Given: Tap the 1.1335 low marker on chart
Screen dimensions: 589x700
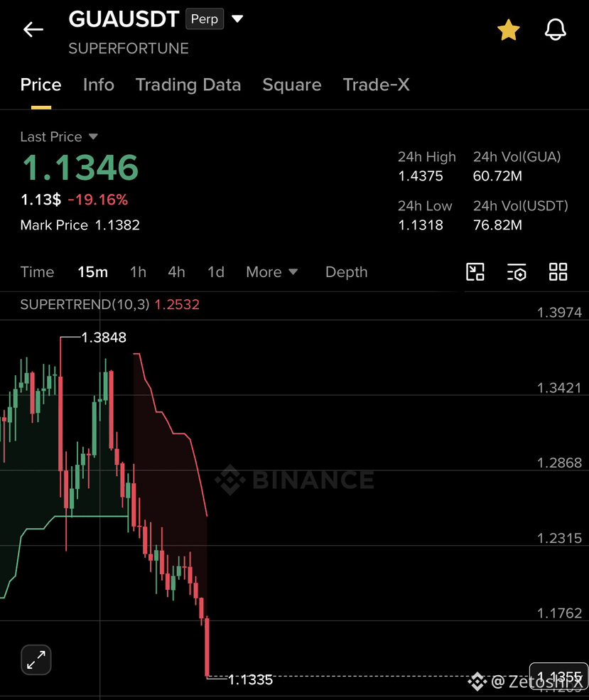Looking at the screenshot, I should pyautogui.click(x=250, y=680).
